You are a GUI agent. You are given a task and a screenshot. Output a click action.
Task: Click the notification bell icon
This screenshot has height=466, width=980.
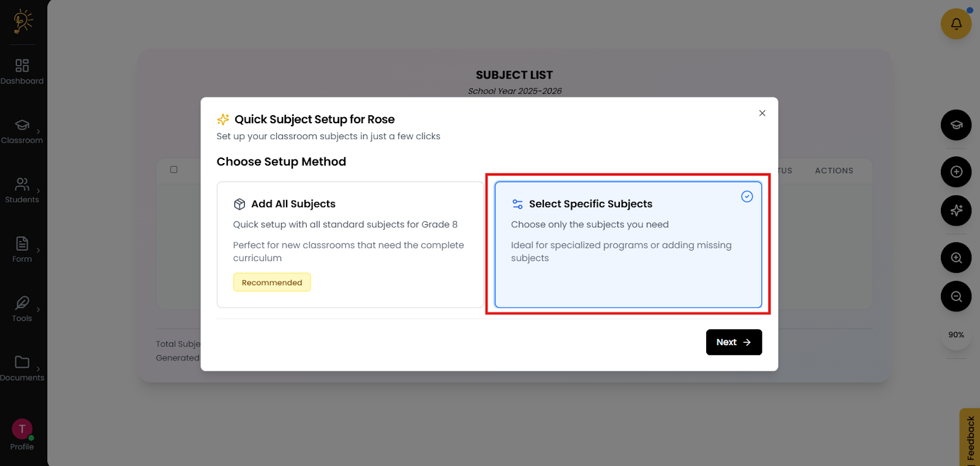point(956,24)
